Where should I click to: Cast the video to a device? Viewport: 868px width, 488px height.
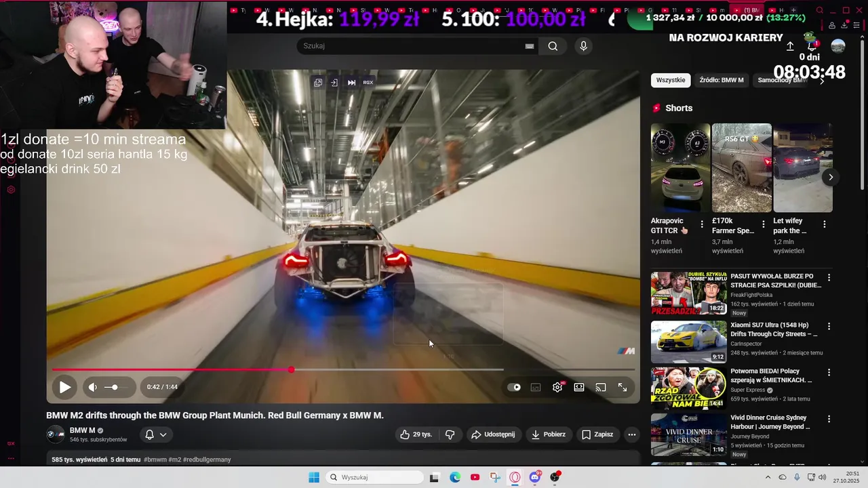click(x=601, y=387)
